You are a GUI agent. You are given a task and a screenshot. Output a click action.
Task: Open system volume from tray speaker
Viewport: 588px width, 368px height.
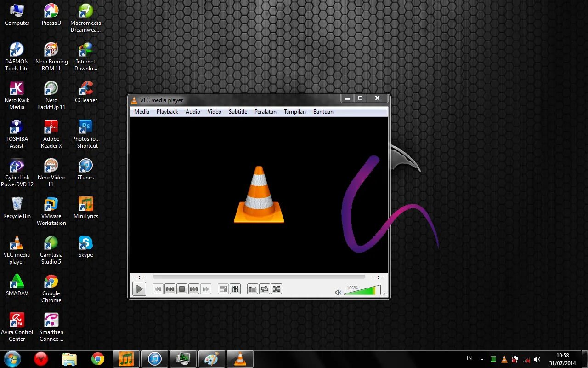point(537,359)
